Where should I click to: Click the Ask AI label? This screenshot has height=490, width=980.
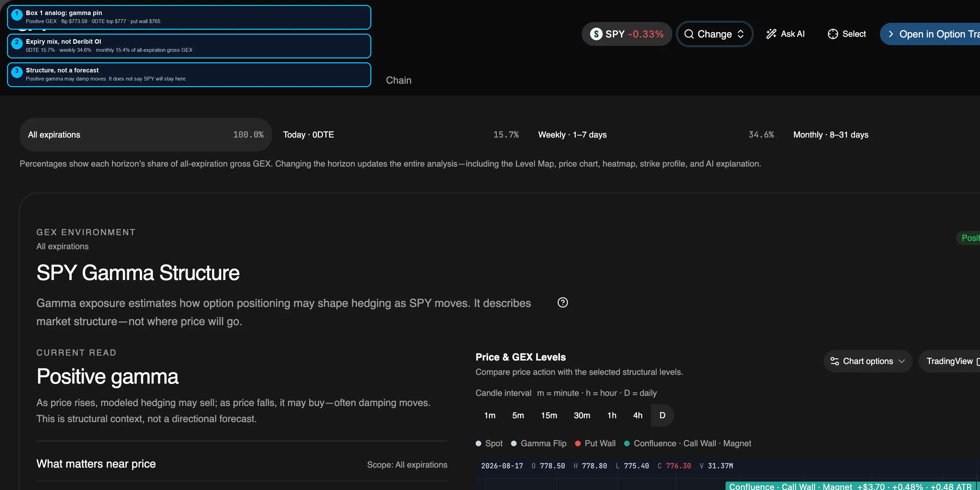[792, 34]
